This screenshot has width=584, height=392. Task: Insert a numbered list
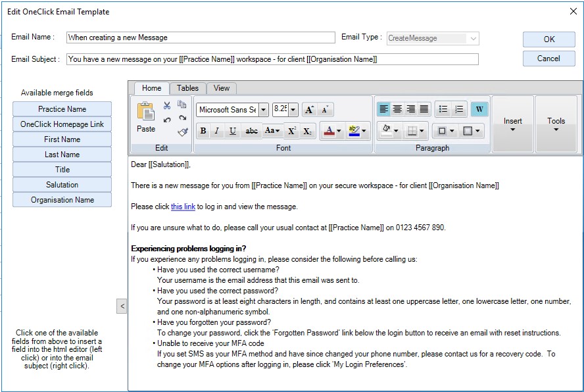pyautogui.click(x=459, y=109)
